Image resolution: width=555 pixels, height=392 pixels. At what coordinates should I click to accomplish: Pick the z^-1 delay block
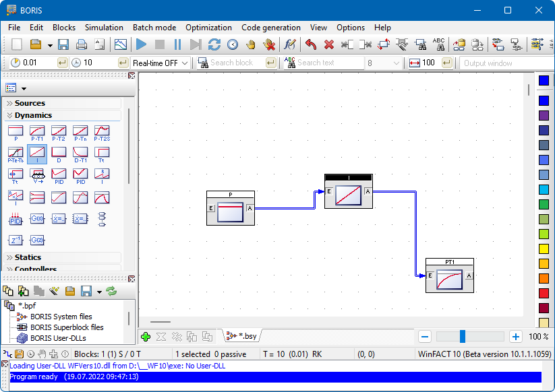point(16,240)
